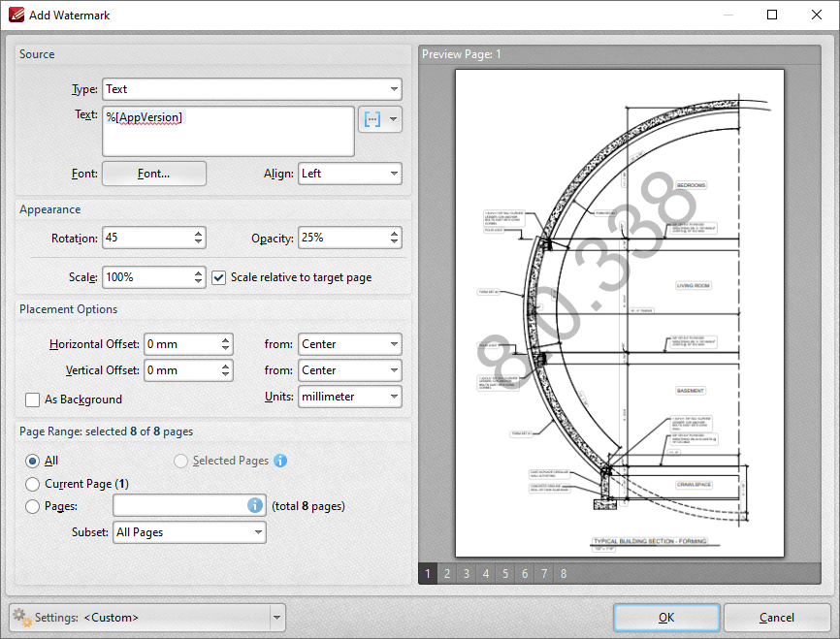Screen dimensions: 840x639
Task: Open the Type dropdown
Action: click(x=252, y=89)
